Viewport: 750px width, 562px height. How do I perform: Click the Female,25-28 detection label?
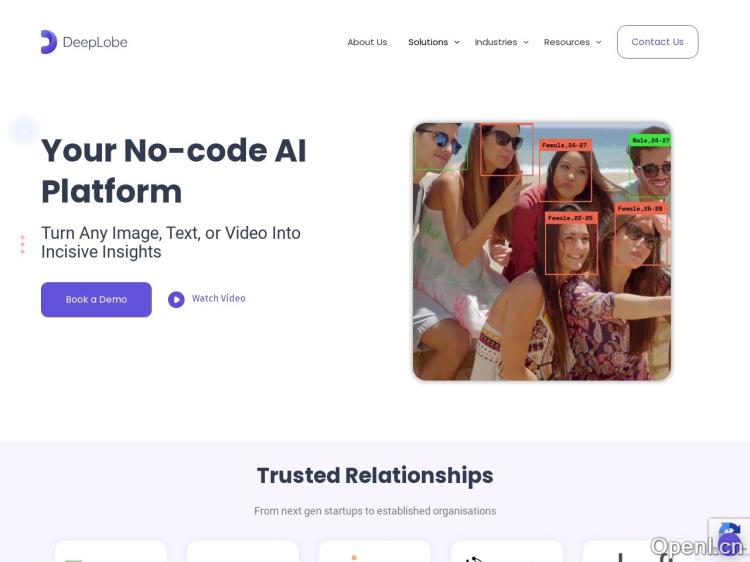tap(640, 209)
